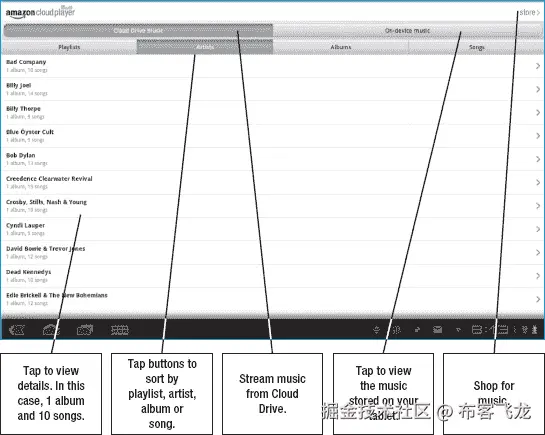Image resolution: width=545 pixels, height=435 pixels.
Task: Choose Edie Brickell & The New Bohemians
Action: tap(57, 295)
